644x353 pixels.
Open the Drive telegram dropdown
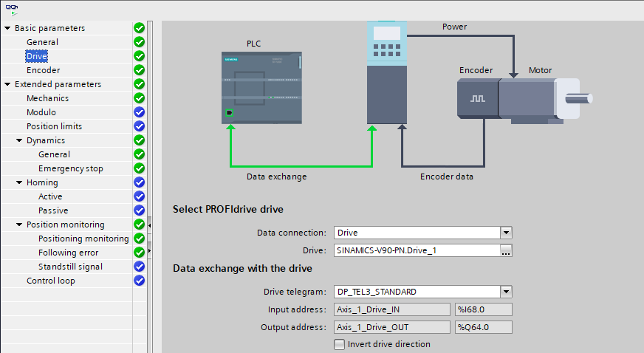click(506, 292)
